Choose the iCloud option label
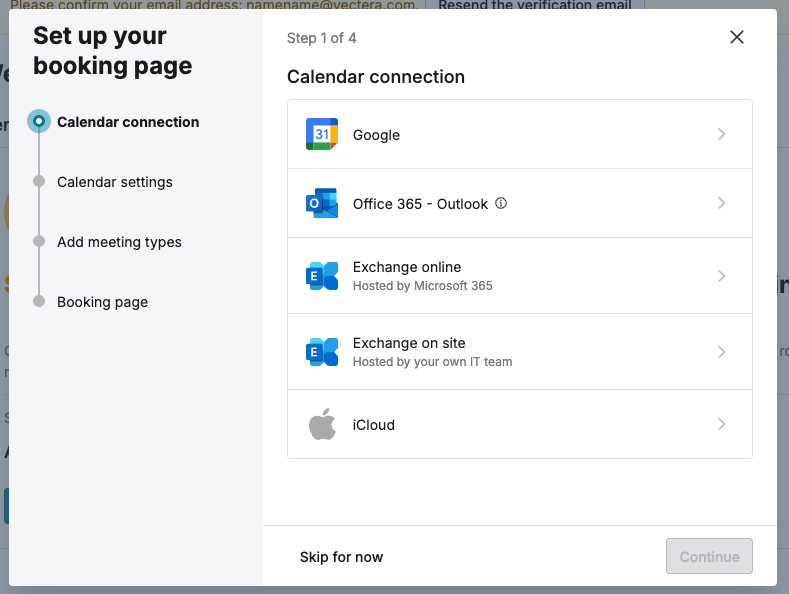 point(373,425)
